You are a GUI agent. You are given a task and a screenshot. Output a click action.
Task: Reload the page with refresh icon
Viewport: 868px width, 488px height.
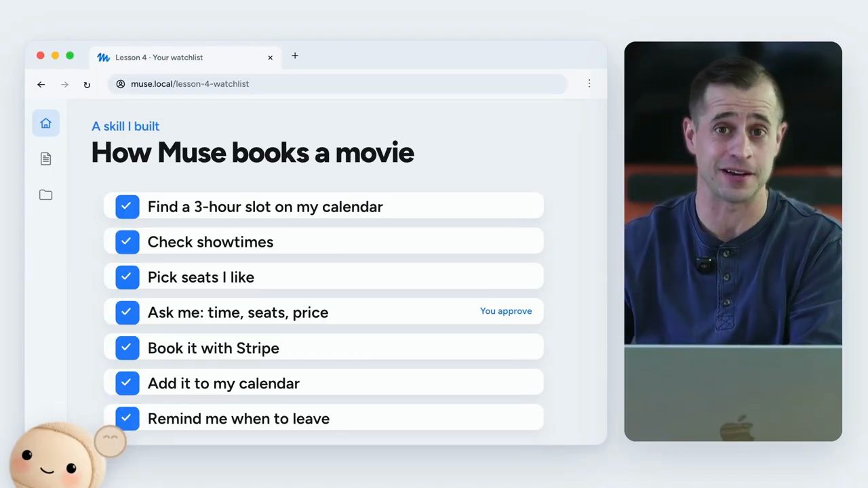point(87,85)
